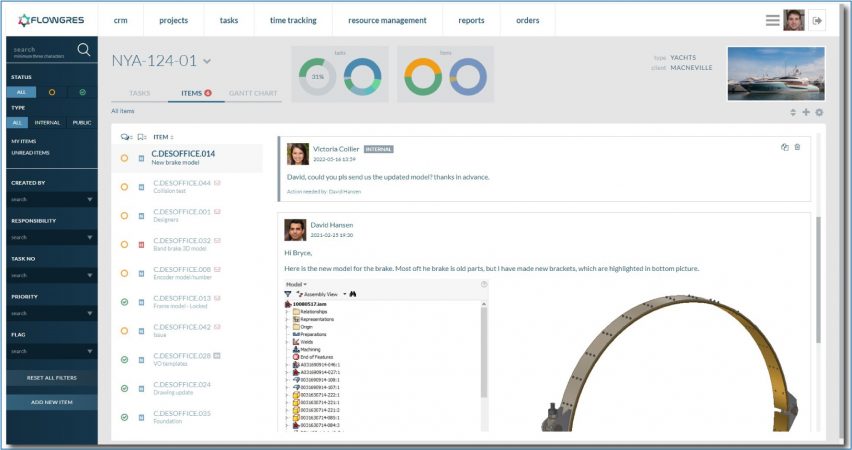Click Victoria Collier's avatar
Viewport: 852px width, 450px height.
coord(298,154)
